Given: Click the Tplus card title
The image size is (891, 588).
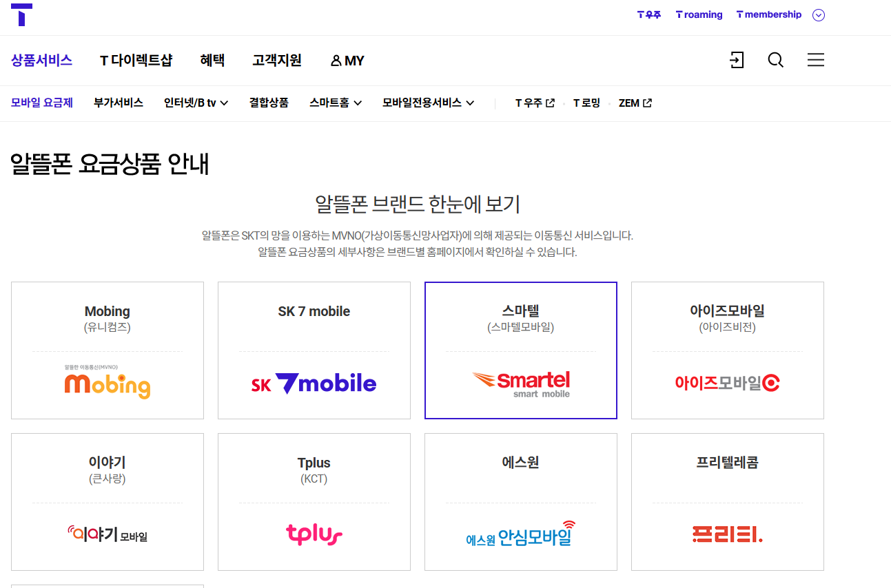Looking at the screenshot, I should click(x=314, y=463).
